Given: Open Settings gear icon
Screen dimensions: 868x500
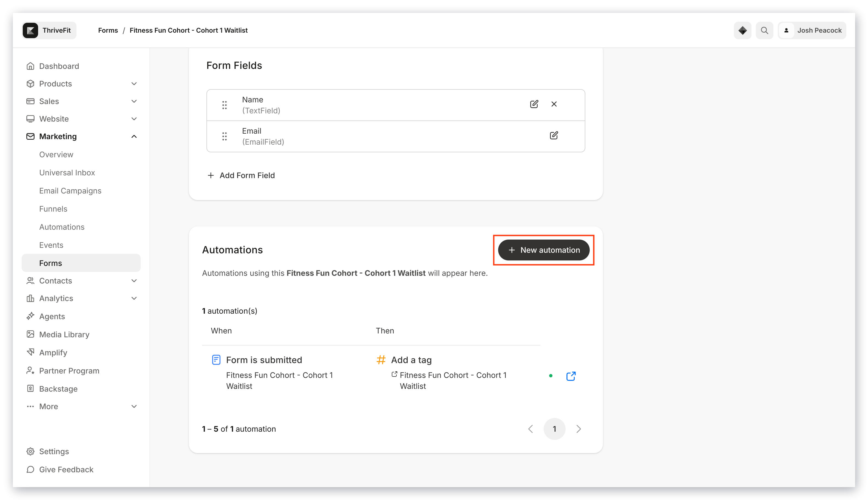Looking at the screenshot, I should point(30,451).
